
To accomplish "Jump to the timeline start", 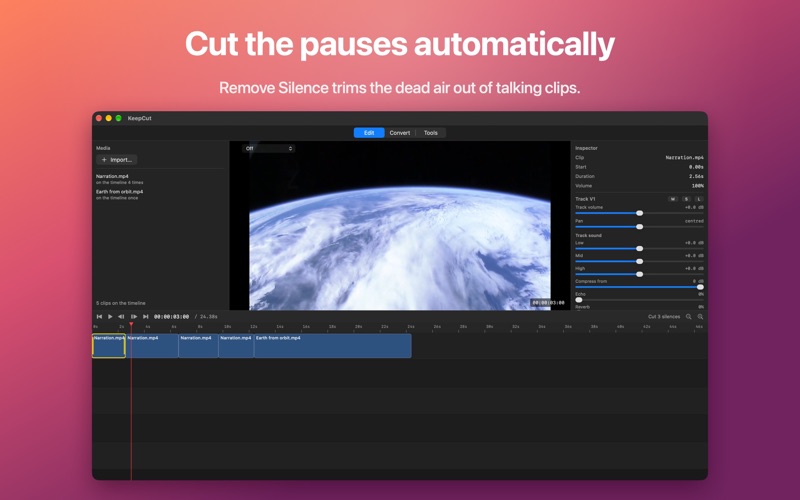I will pyautogui.click(x=99, y=317).
